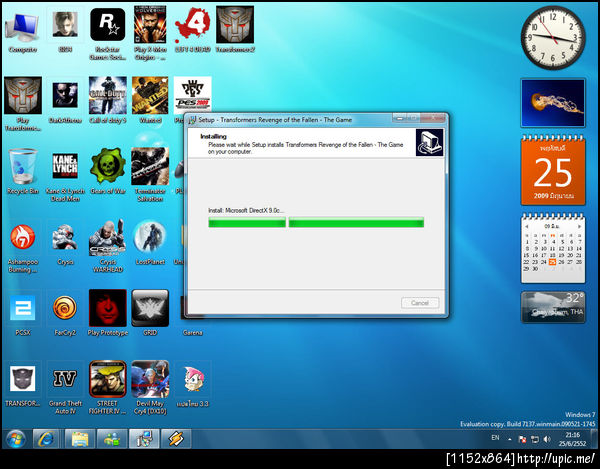Click the analog clock gadget

click(553, 37)
